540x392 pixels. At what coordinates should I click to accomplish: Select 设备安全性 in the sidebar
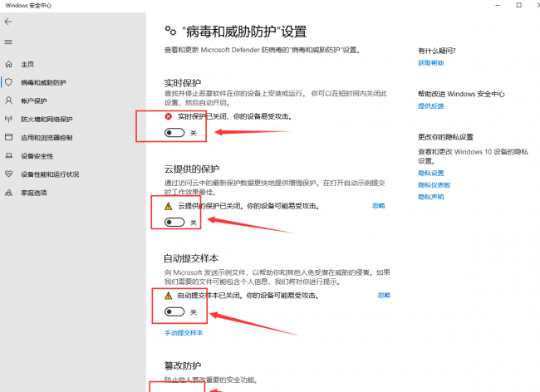[37, 156]
